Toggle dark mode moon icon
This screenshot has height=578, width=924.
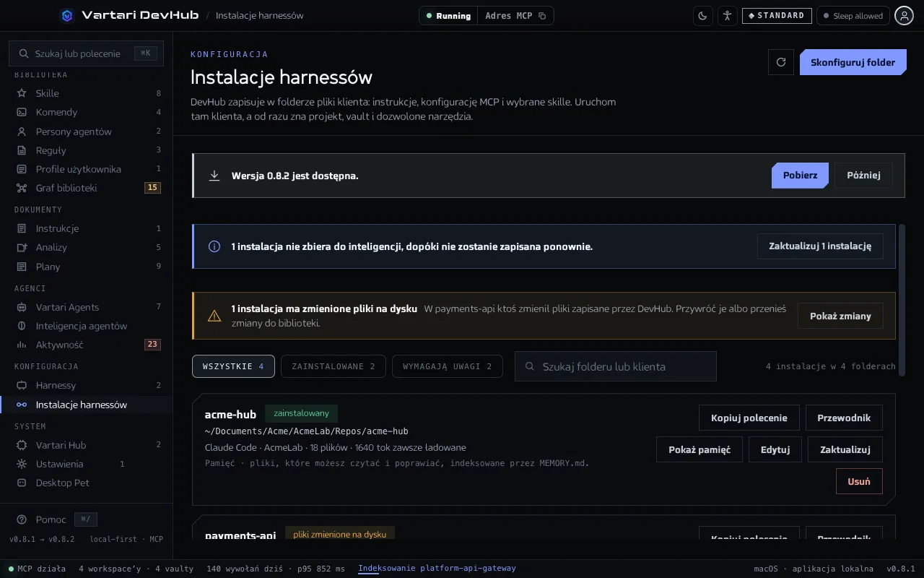click(703, 16)
